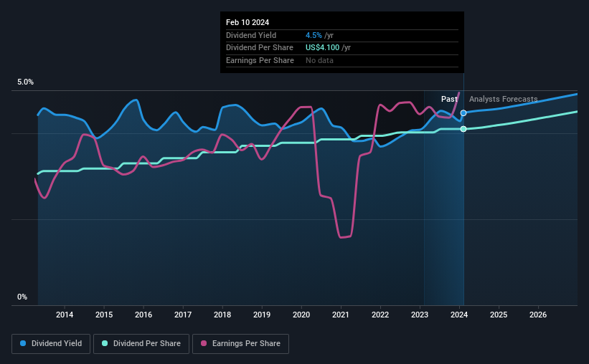Click the 2024 x-axis label
Viewport: 589px width, 364px height.
(459, 315)
